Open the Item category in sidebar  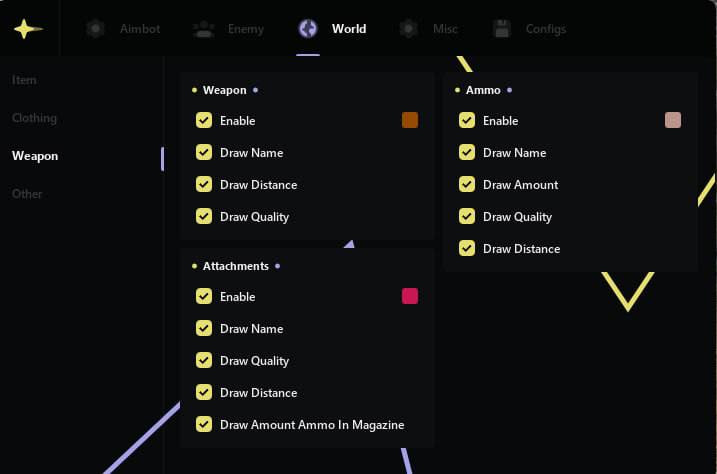[24, 80]
